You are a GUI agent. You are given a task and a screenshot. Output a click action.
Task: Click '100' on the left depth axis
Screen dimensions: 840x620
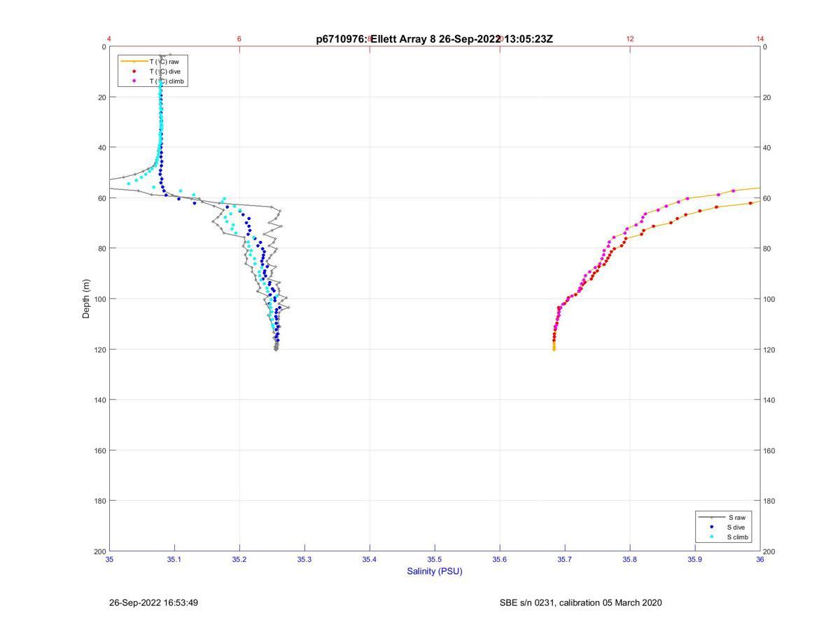coord(99,299)
